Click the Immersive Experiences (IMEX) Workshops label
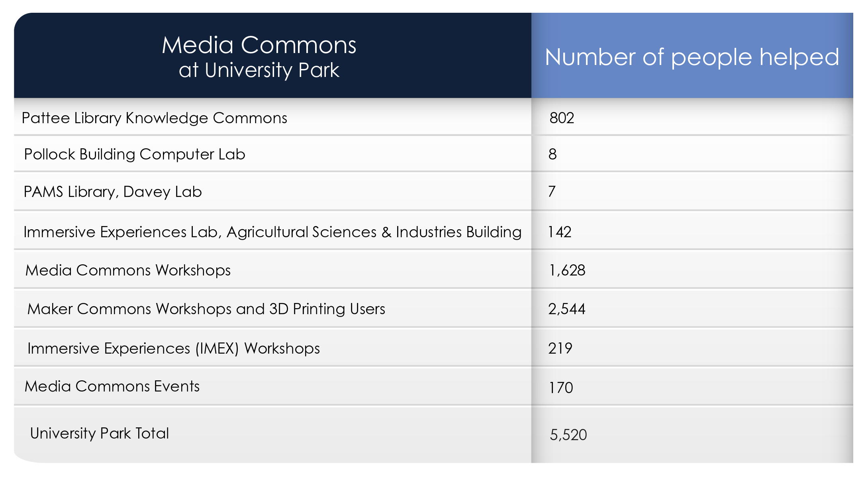868x482 pixels. click(x=174, y=348)
